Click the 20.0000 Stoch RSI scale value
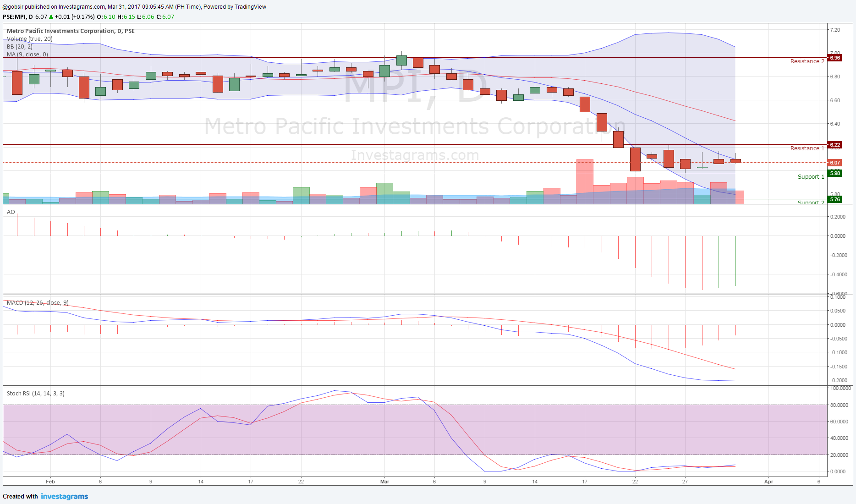 [x=839, y=455]
